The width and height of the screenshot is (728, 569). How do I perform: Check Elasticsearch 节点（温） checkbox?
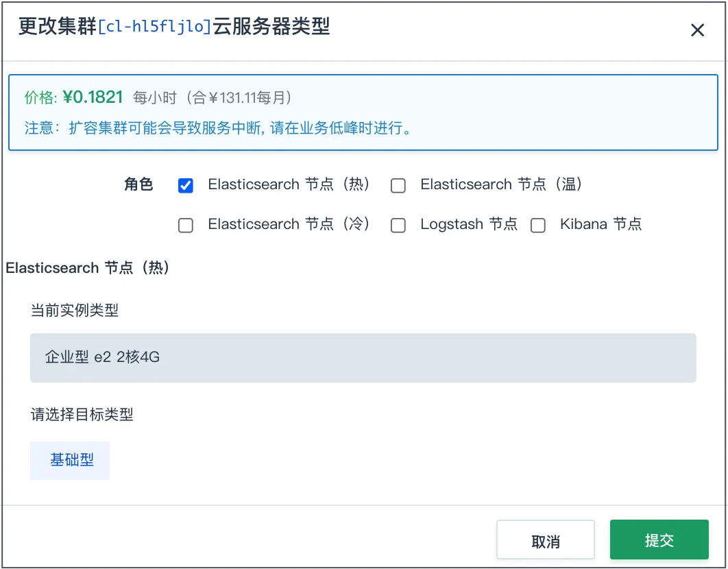click(x=398, y=185)
